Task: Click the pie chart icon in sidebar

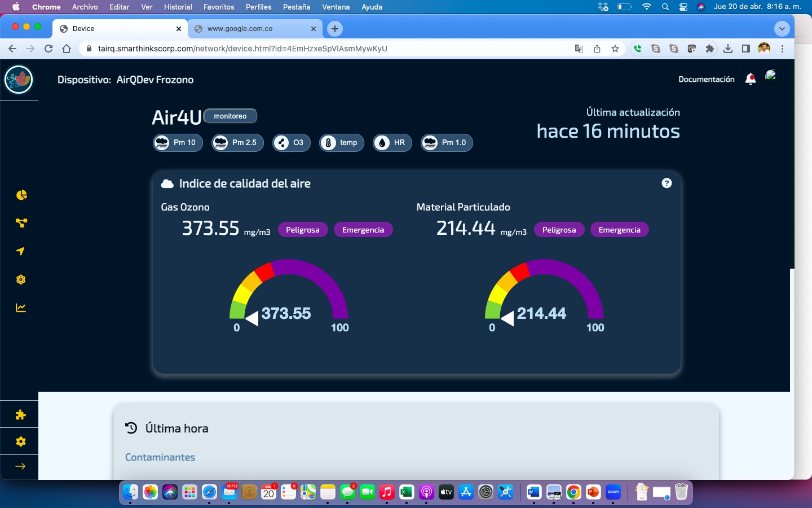Action: (x=21, y=195)
